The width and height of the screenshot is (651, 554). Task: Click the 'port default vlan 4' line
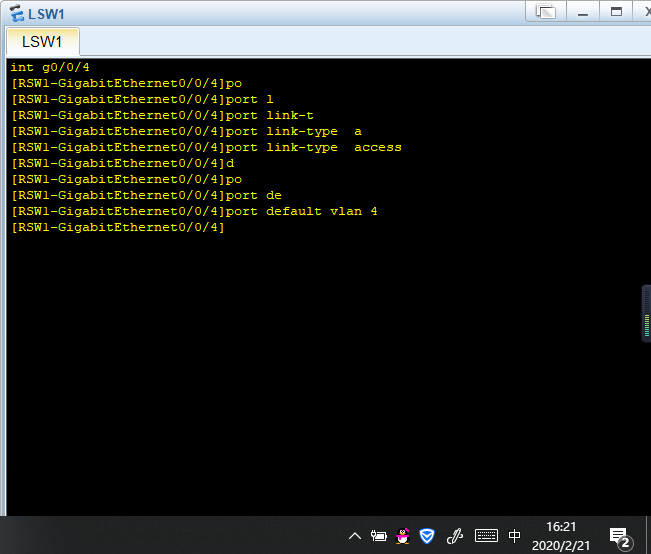pyautogui.click(x=194, y=211)
